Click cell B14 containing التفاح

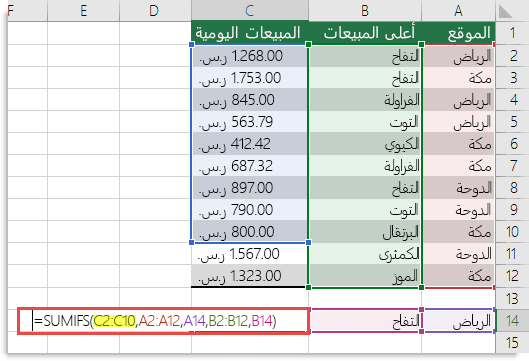click(365, 321)
